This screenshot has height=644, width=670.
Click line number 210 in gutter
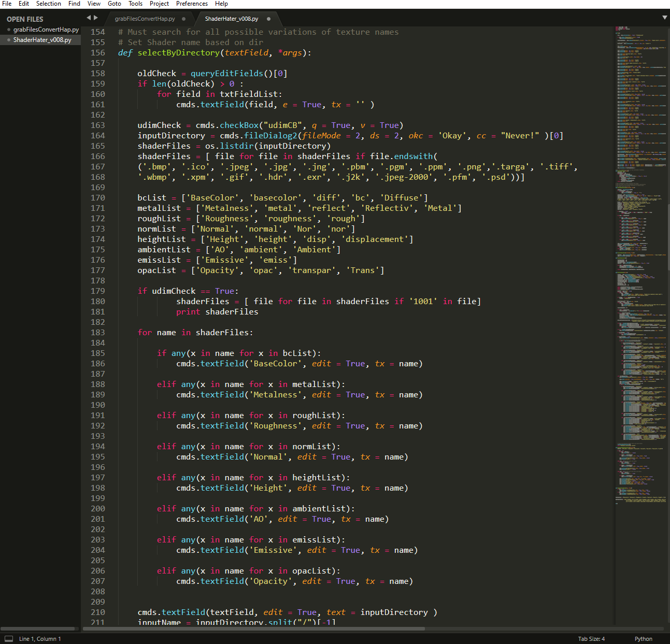pyautogui.click(x=98, y=612)
